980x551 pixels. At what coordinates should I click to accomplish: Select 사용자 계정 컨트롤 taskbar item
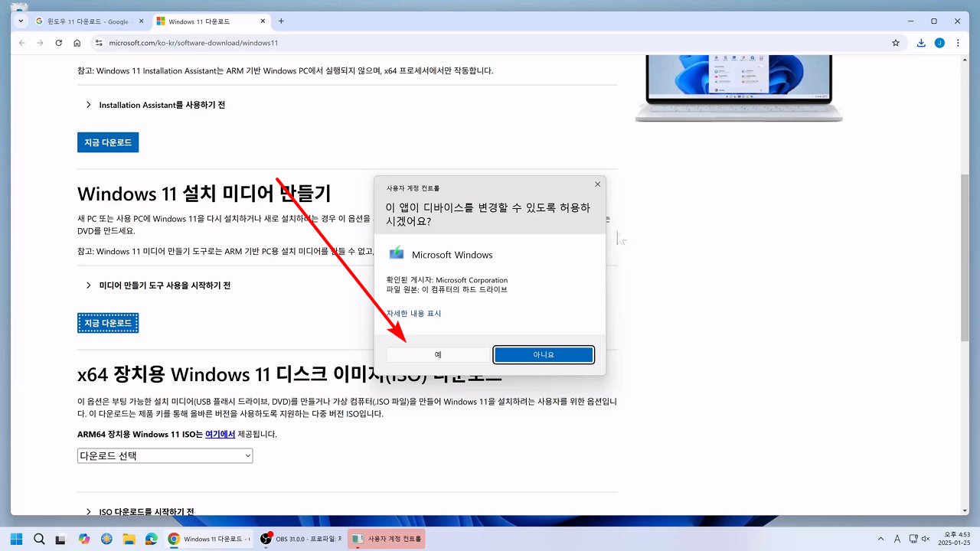[387, 539]
